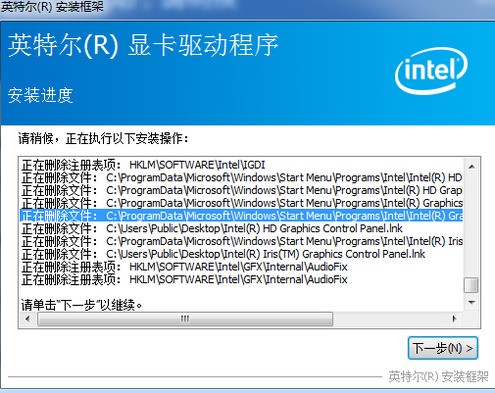Click the 英特尔(R) 安装框架 window title bar

click(247, 7)
